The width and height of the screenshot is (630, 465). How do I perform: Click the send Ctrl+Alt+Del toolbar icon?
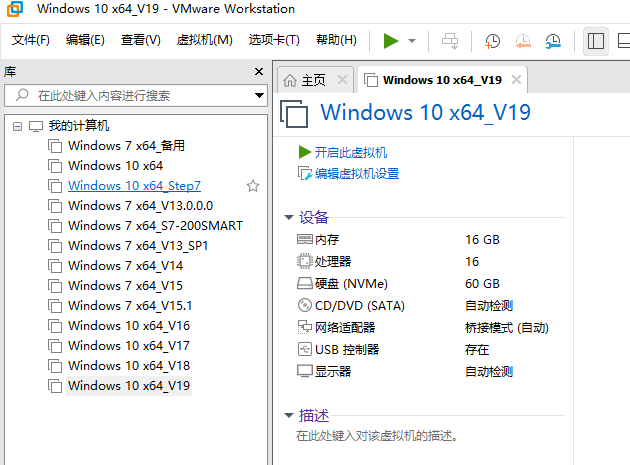pyautogui.click(x=450, y=41)
